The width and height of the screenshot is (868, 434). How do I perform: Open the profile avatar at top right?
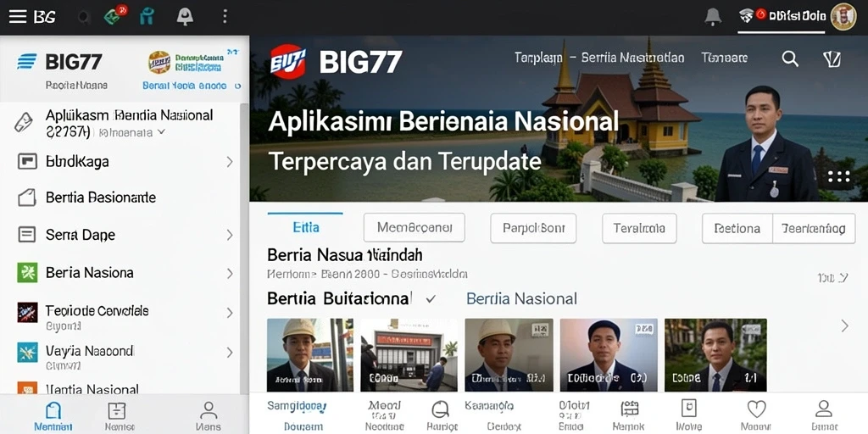843,17
